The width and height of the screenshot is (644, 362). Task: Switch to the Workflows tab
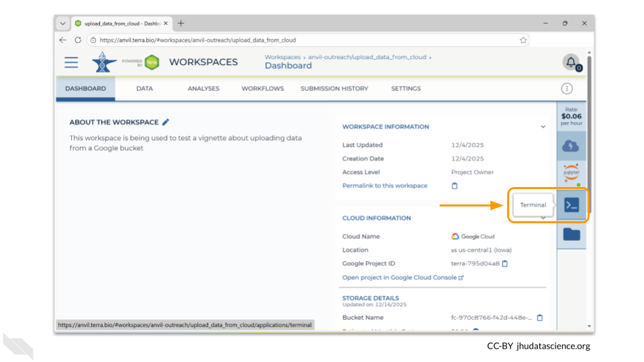point(262,88)
